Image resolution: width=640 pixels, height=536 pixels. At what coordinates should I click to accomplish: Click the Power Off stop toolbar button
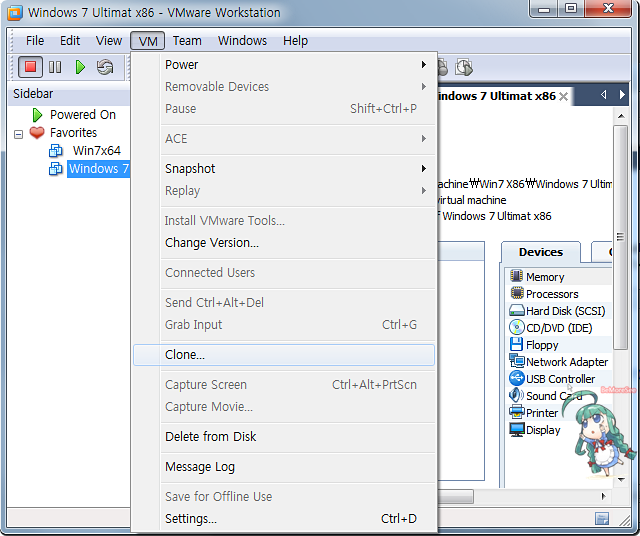coord(30,67)
